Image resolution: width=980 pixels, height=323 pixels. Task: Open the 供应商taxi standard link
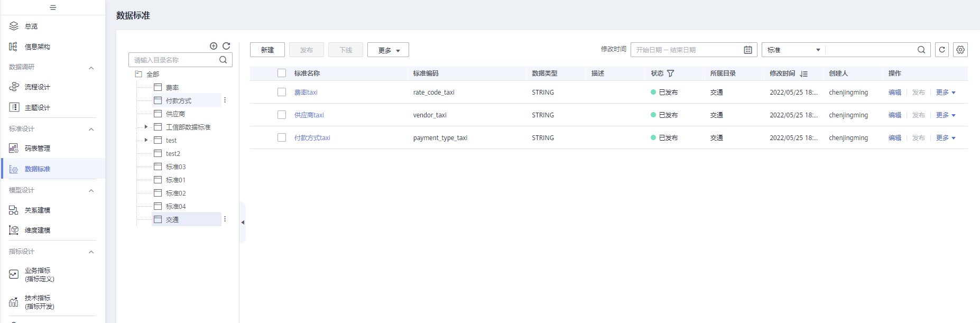coord(309,115)
